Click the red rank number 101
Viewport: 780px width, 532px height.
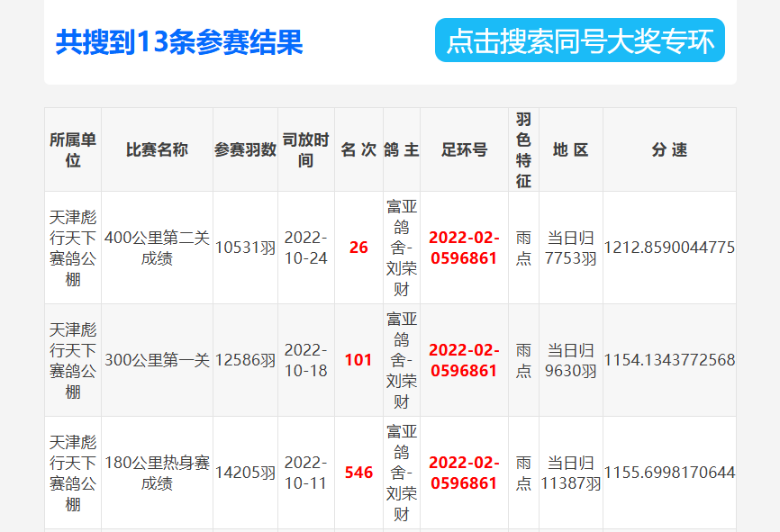[358, 360]
